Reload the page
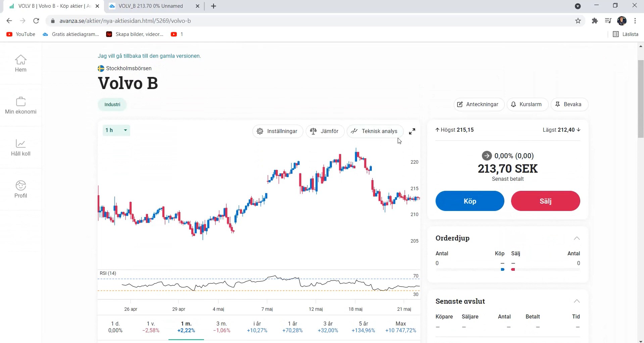The image size is (644, 343). tap(36, 21)
